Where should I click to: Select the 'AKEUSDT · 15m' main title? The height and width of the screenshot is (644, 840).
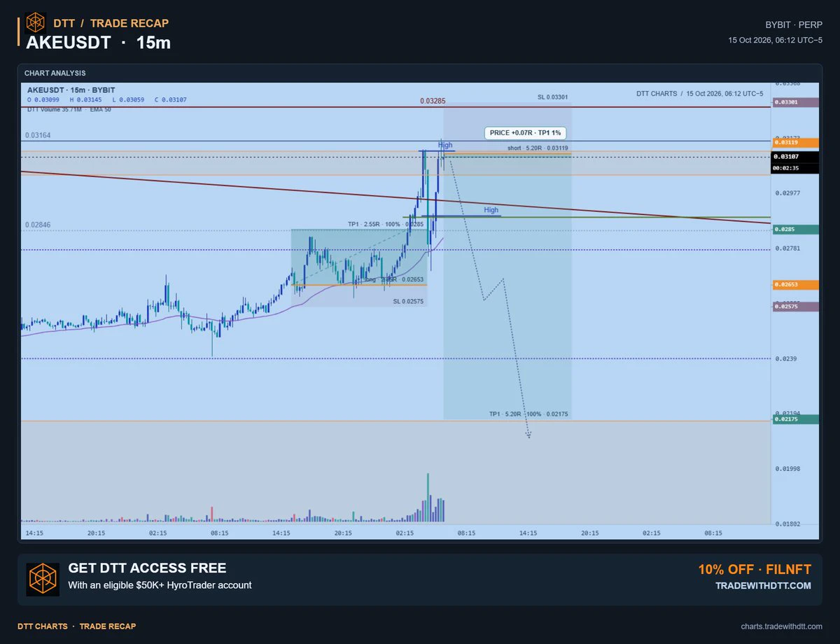click(99, 43)
